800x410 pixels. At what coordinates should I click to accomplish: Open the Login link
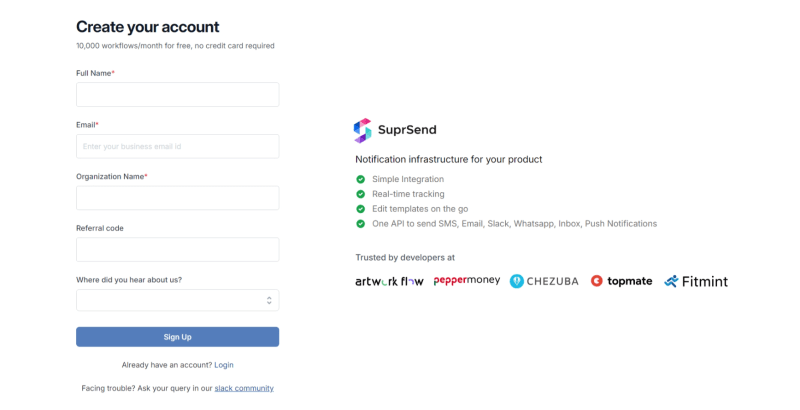point(224,365)
